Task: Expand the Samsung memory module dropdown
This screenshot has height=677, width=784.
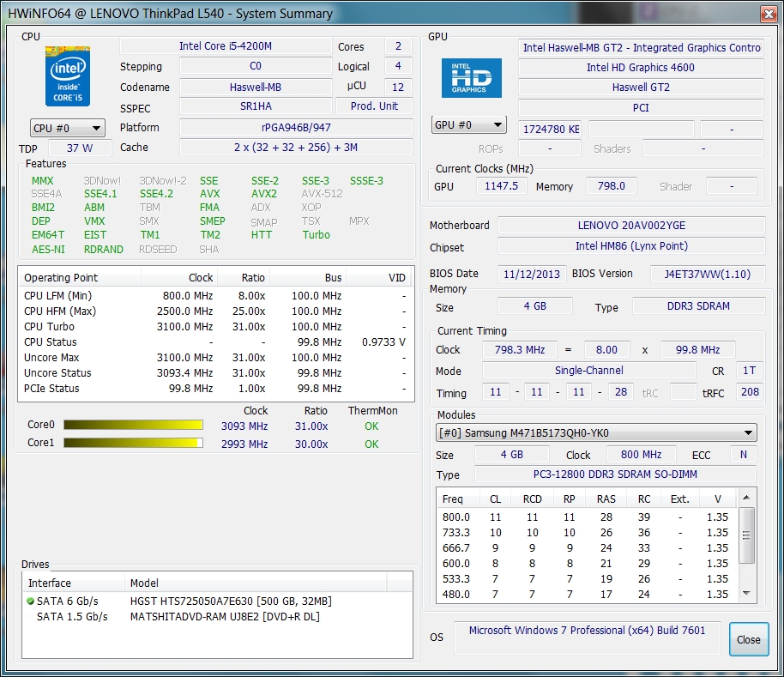Action: 748,433
